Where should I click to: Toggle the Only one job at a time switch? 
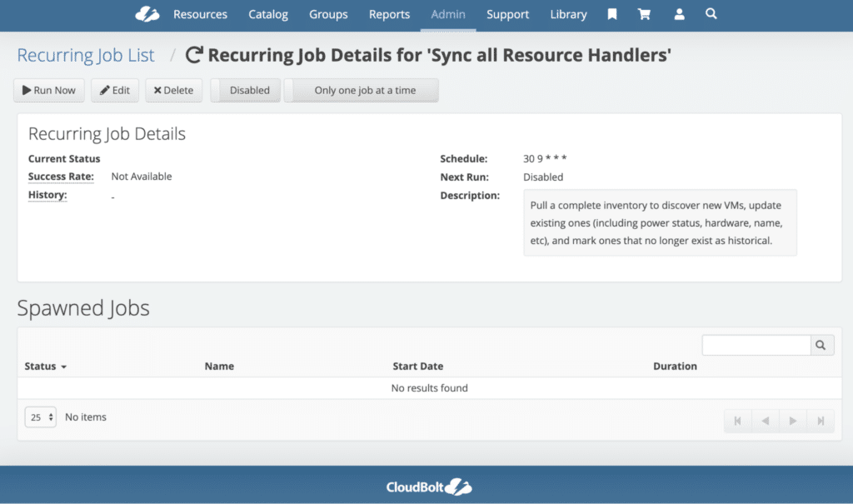coord(362,90)
